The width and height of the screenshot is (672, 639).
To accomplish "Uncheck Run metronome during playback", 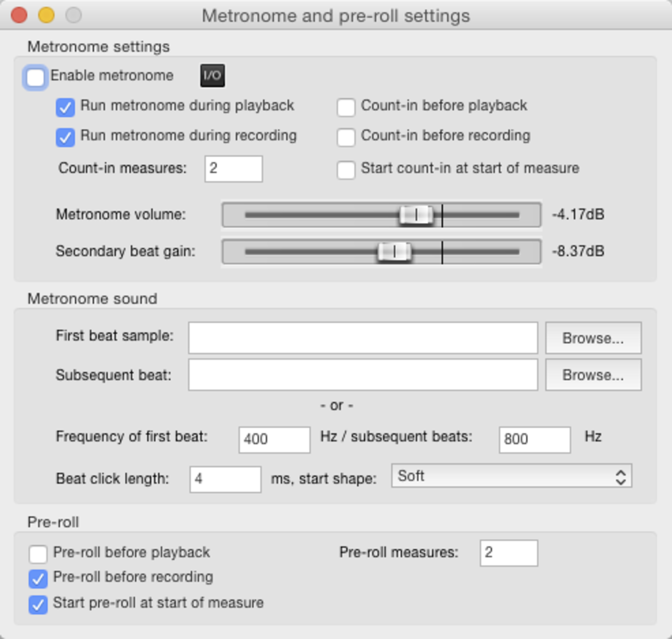I will [65, 107].
